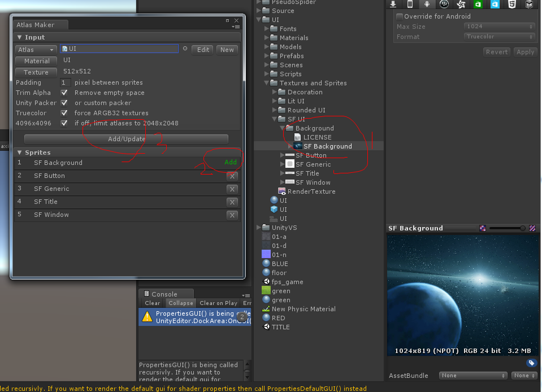
Task: Select the Tizen pinwheel platform icon
Action: (461, 4)
